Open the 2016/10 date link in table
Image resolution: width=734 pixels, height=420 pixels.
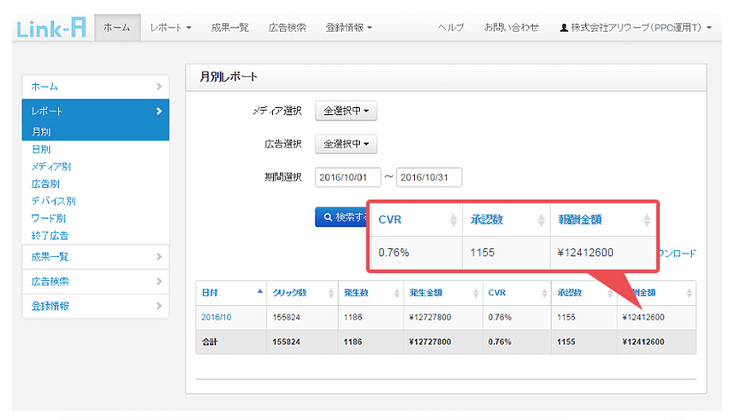[x=216, y=317]
